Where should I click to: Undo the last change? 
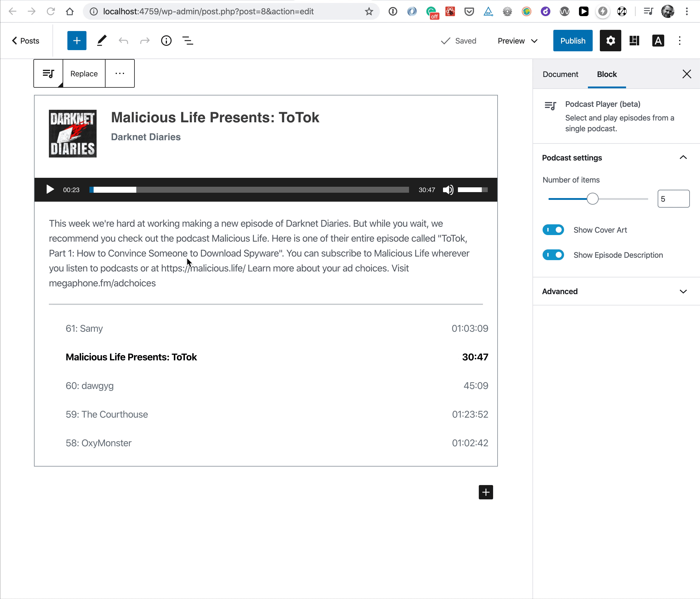click(123, 41)
